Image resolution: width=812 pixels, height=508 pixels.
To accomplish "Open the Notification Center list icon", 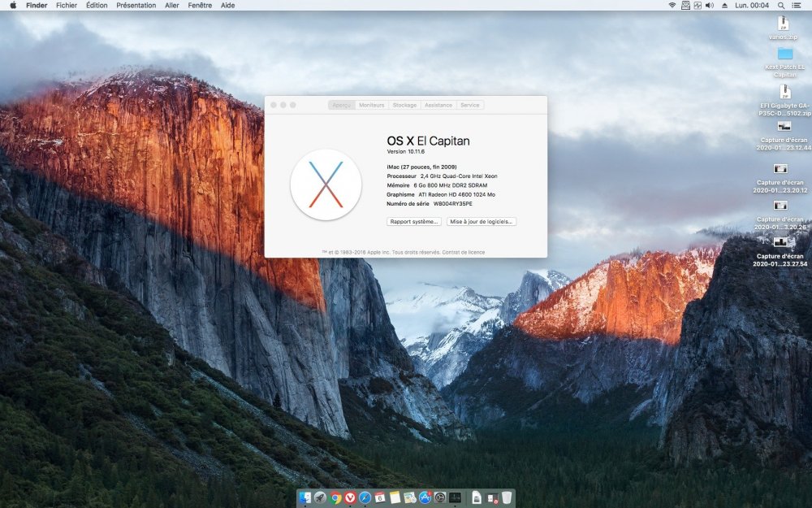I will click(x=796, y=5).
